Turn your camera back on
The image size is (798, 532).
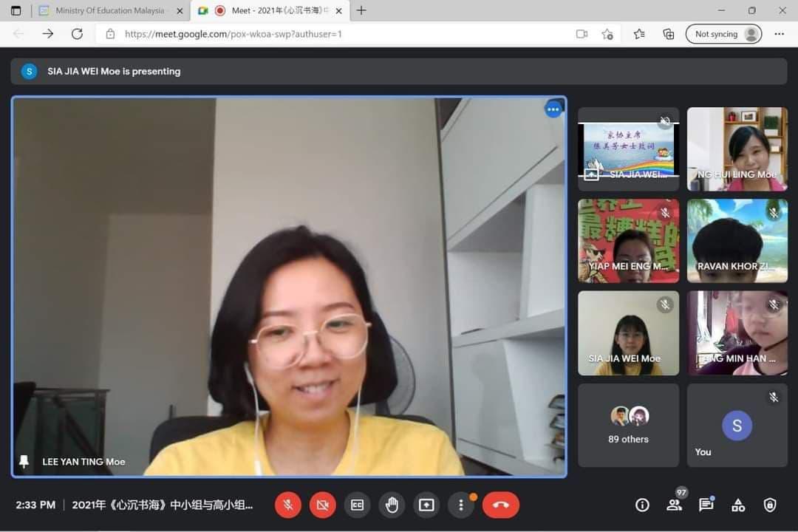[322, 505]
